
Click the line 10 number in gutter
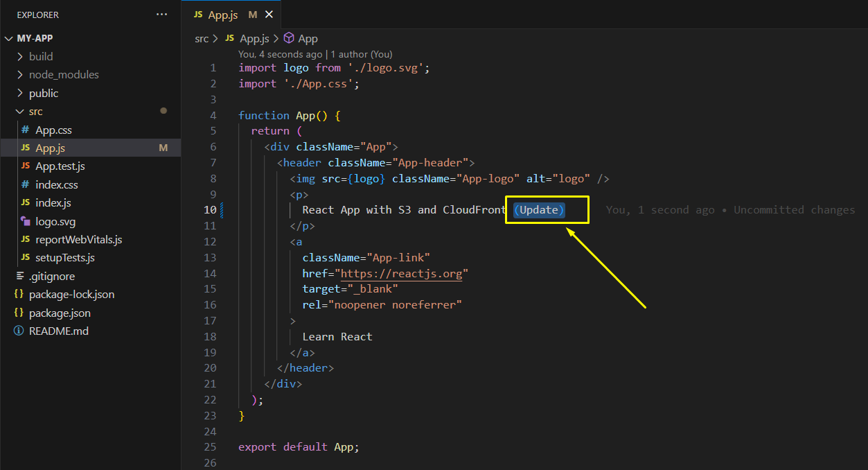click(210, 210)
